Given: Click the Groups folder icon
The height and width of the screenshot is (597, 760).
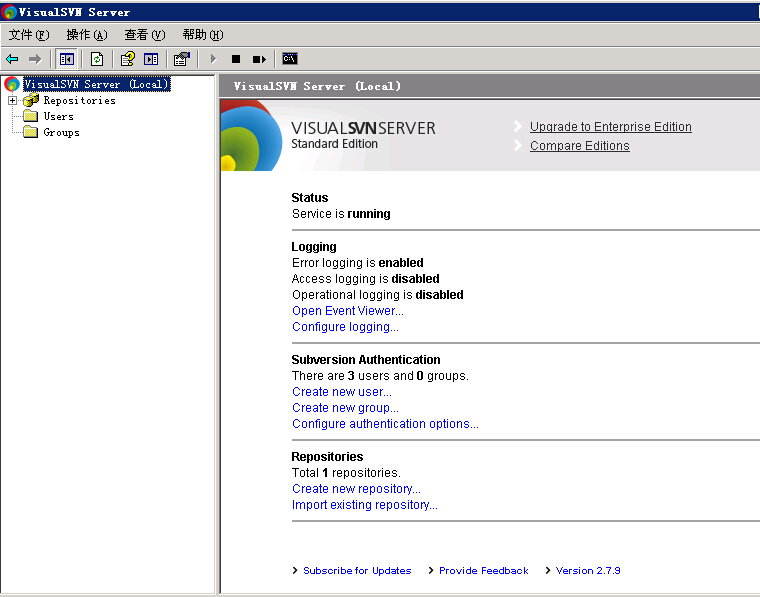Looking at the screenshot, I should click(x=31, y=132).
